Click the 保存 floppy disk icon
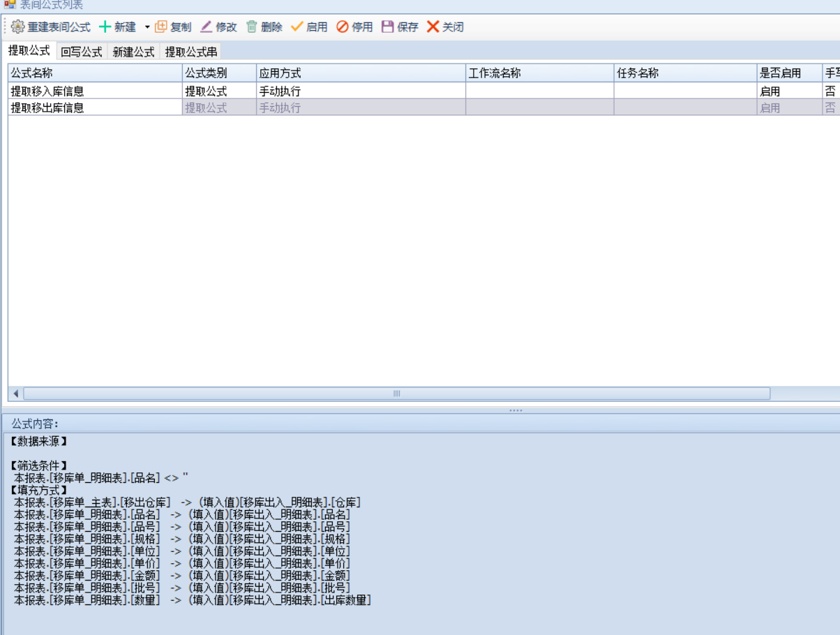 pyautogui.click(x=388, y=27)
